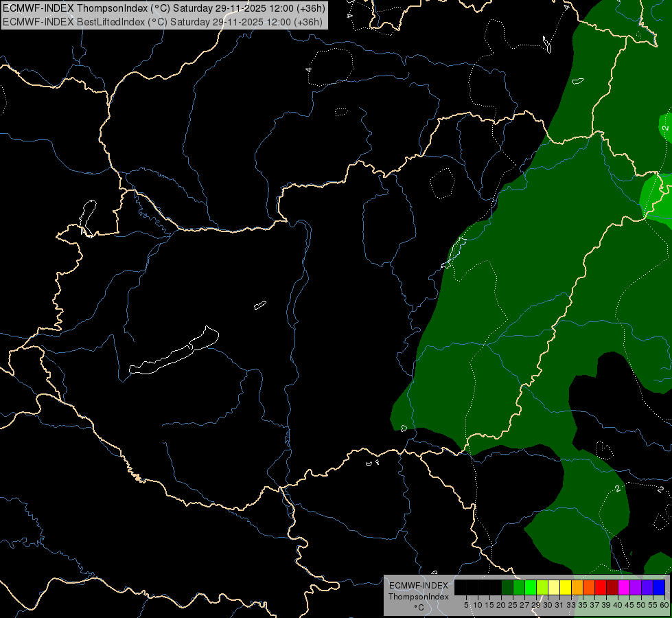Click the lime 29-30 legend swatch
The height and width of the screenshot is (618, 672).
pyautogui.click(x=542, y=587)
